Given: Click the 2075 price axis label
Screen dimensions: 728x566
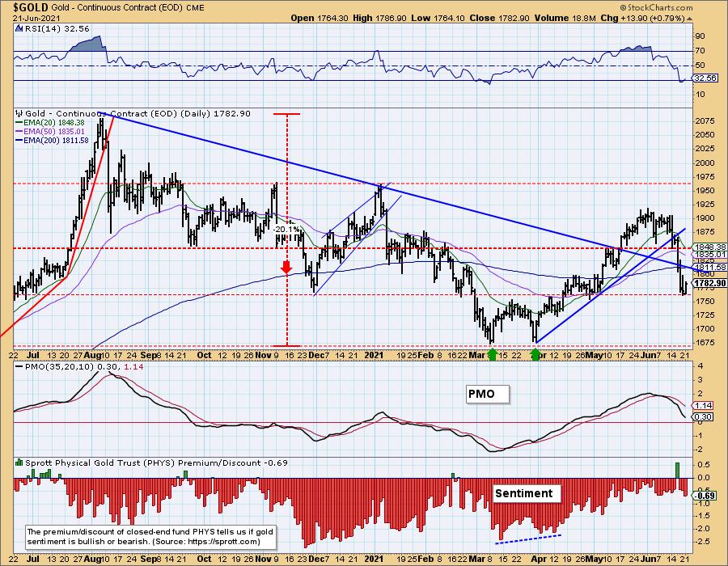Looking at the screenshot, I should 705,121.
